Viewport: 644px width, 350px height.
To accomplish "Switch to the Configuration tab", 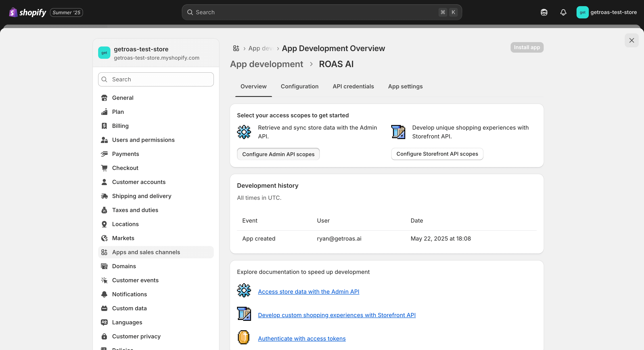I will pyautogui.click(x=299, y=86).
